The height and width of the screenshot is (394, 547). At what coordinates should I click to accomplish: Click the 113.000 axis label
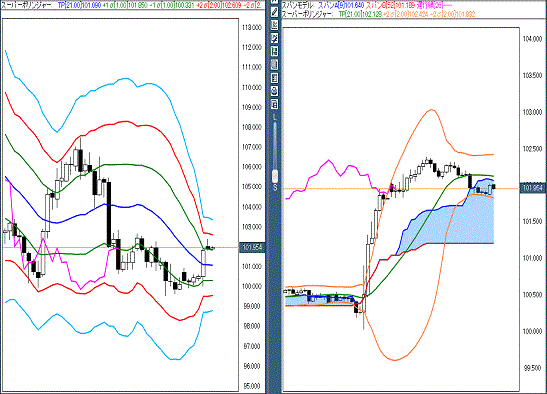252,28
